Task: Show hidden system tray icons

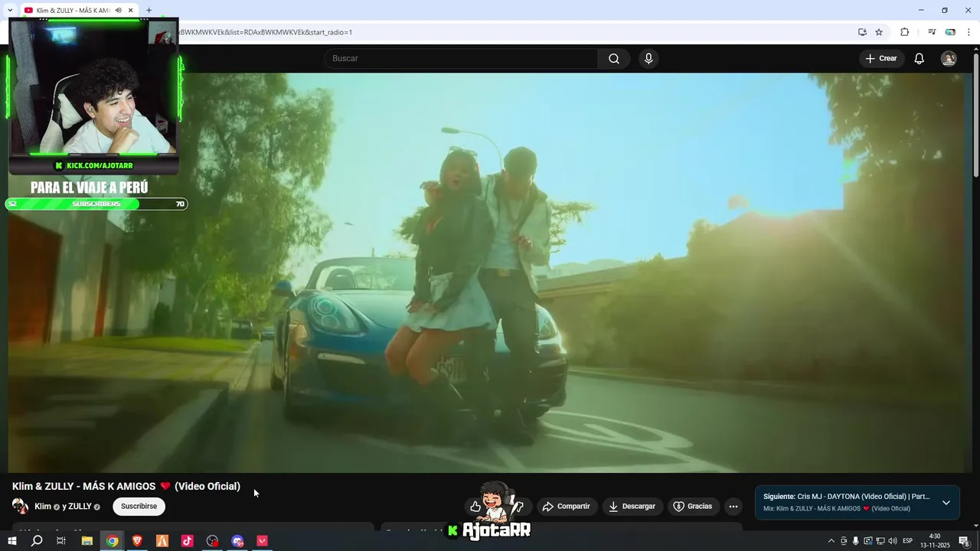Action: point(831,541)
